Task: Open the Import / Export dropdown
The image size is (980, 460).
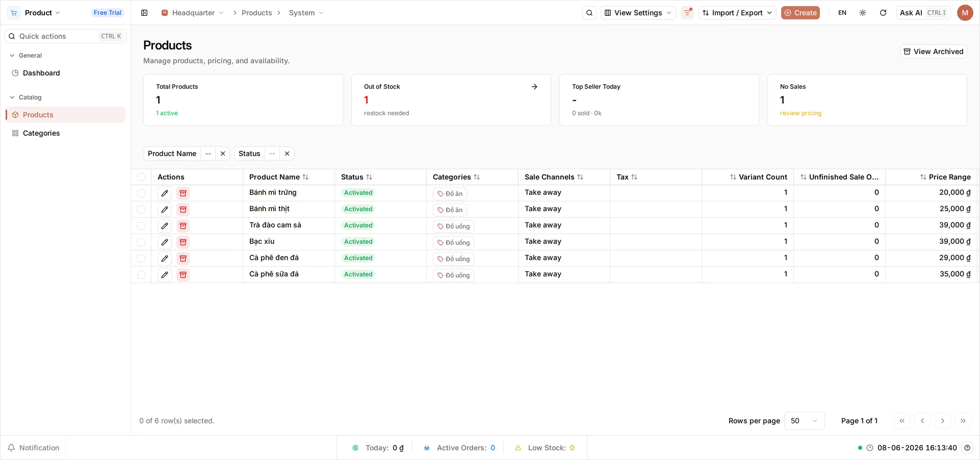Action: pos(737,13)
